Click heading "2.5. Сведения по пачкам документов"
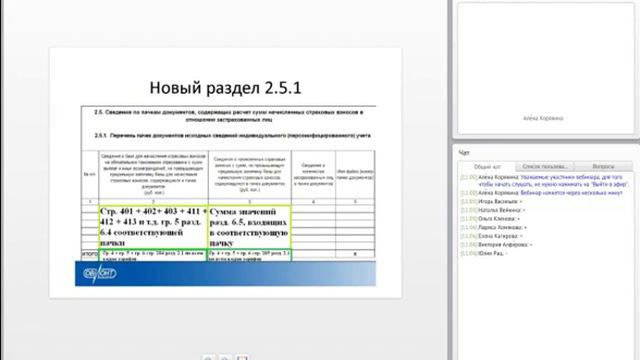 click(229, 116)
